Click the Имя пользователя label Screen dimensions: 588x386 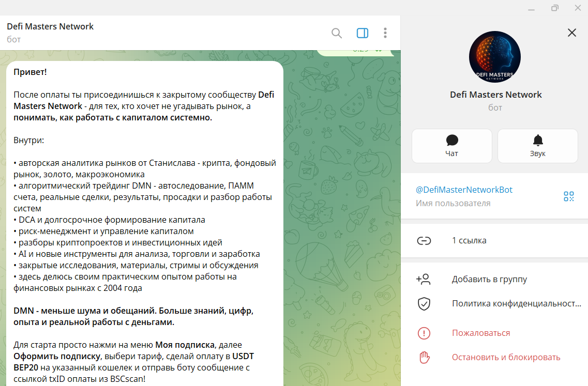coord(453,204)
